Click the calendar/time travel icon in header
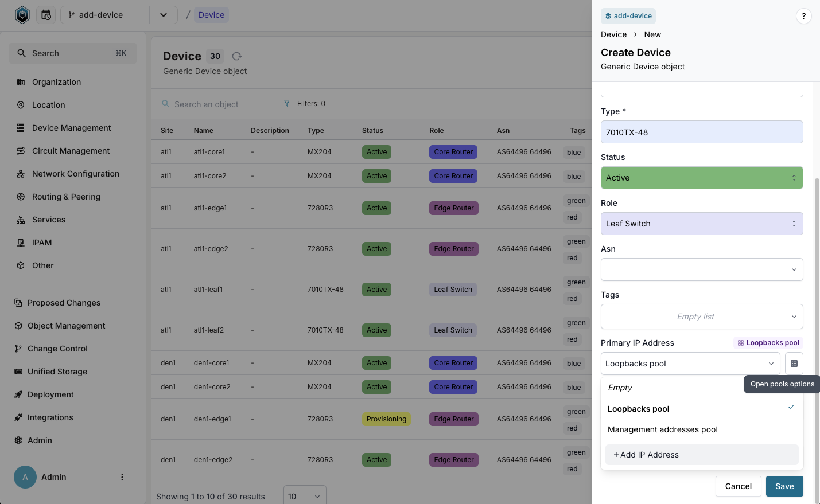 pyautogui.click(x=46, y=15)
